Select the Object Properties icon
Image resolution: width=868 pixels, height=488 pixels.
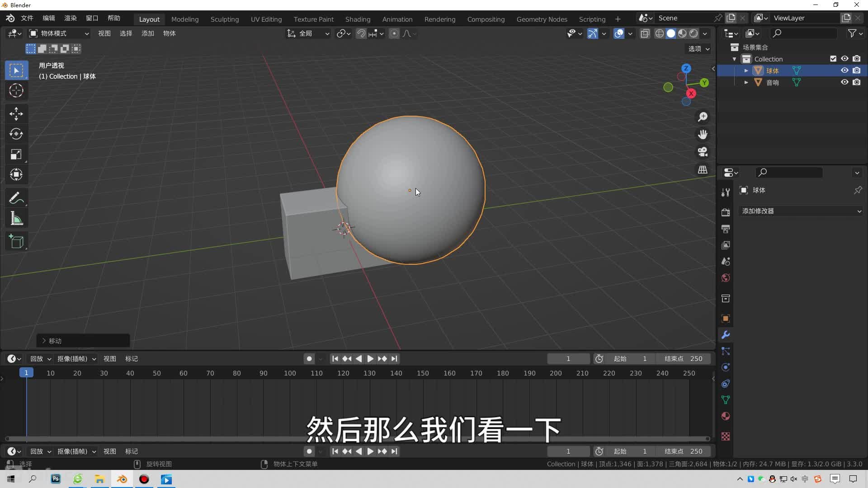(x=726, y=318)
